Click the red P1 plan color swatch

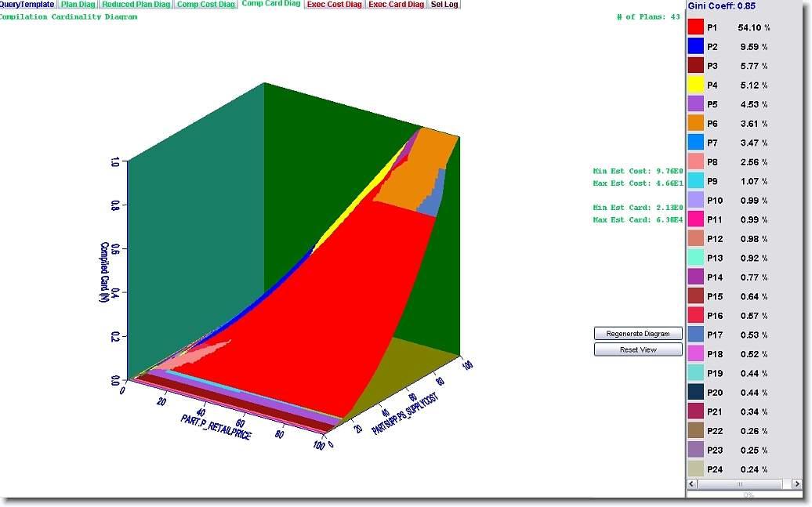[695, 27]
